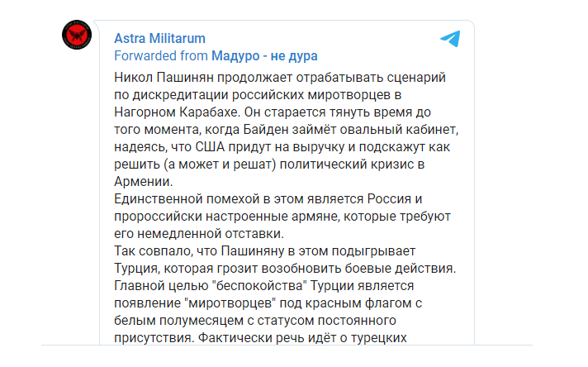Click the single-word line 'Армении.'
This screenshot has width=588, height=367.
[143, 182]
